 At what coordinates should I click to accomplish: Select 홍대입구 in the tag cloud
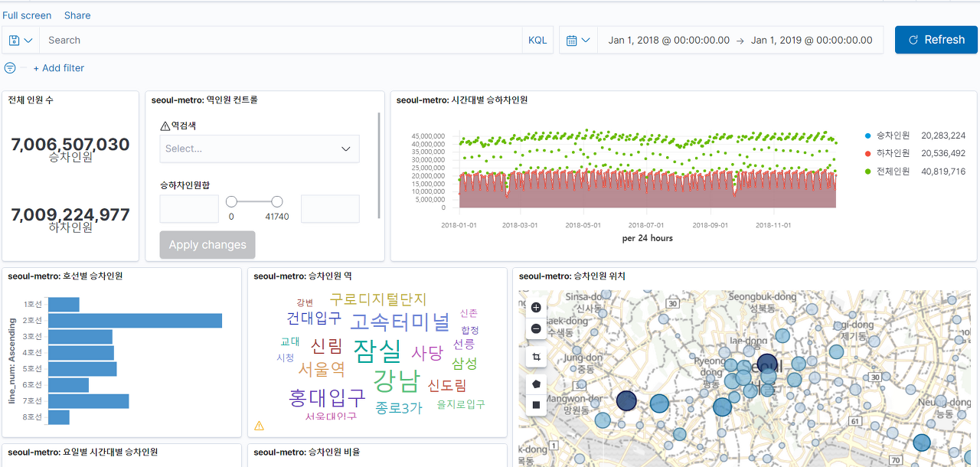point(327,398)
